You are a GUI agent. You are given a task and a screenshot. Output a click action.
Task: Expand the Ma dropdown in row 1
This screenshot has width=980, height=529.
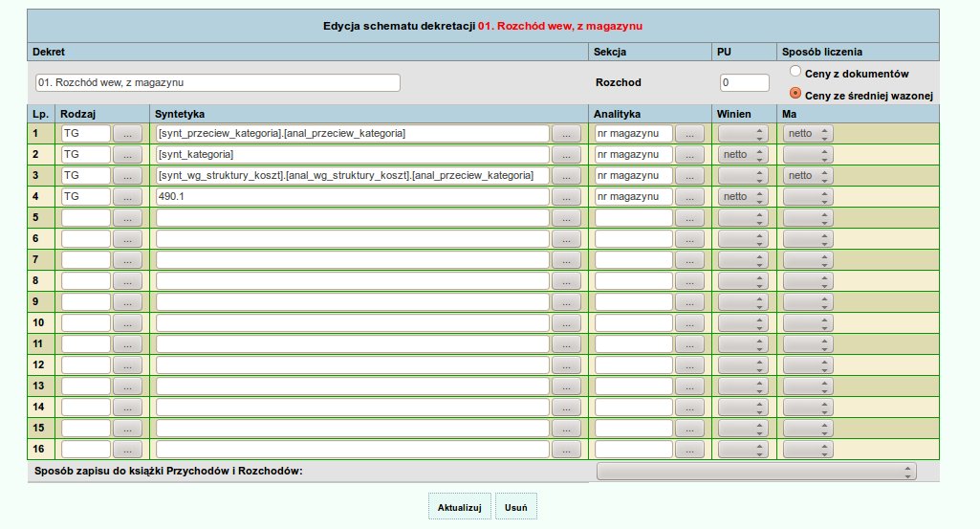[808, 134]
